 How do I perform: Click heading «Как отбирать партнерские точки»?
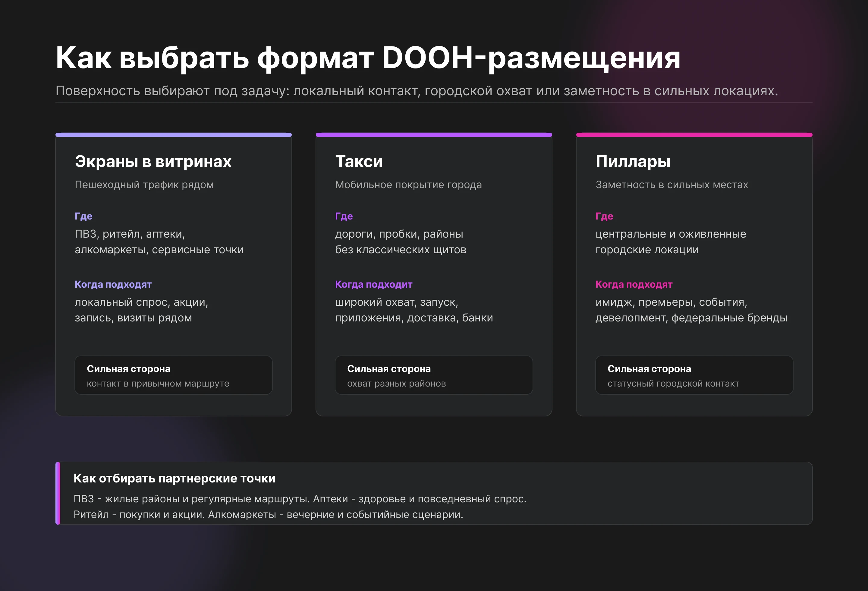pos(175,479)
